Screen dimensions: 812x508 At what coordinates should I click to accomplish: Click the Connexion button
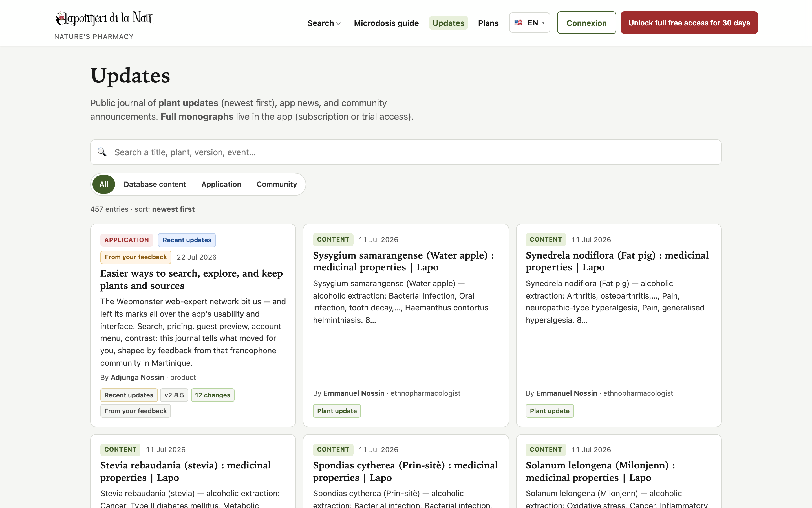click(x=586, y=23)
